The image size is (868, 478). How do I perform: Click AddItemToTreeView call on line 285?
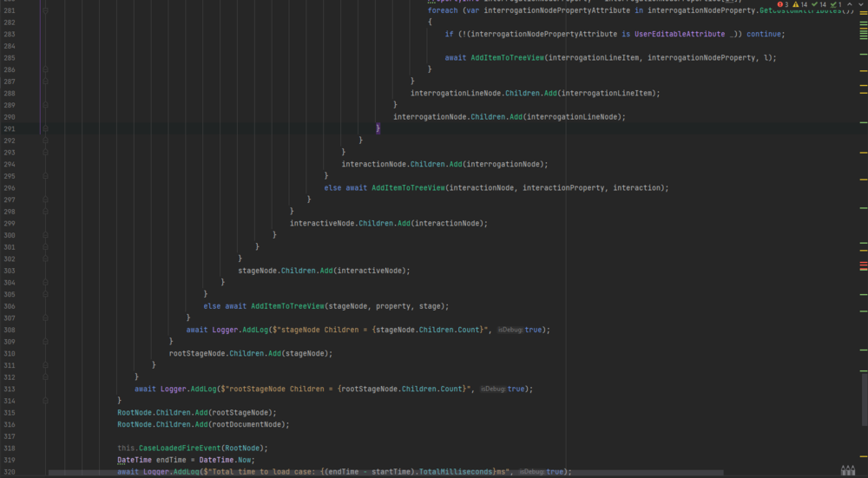pyautogui.click(x=508, y=58)
